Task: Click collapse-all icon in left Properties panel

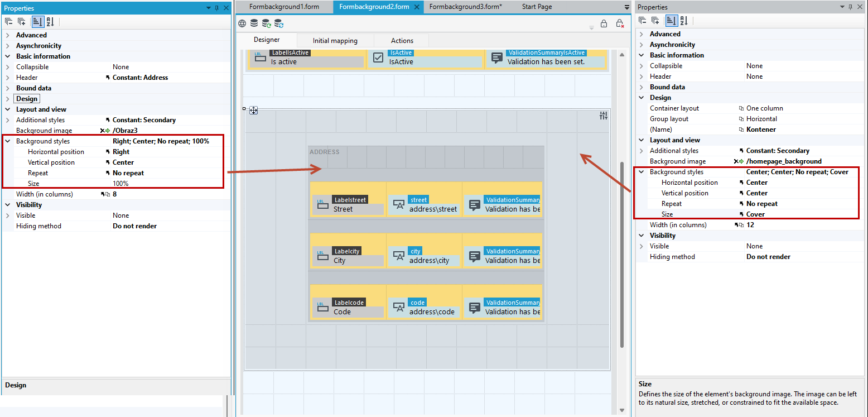Action: pos(8,22)
